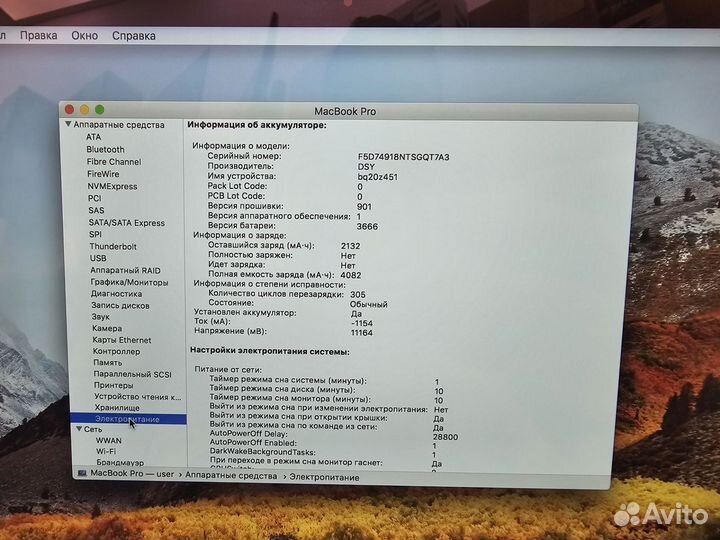Click serial number F5D74918NTSGQT7A3
Screen dimensions: 720x540
(403, 157)
